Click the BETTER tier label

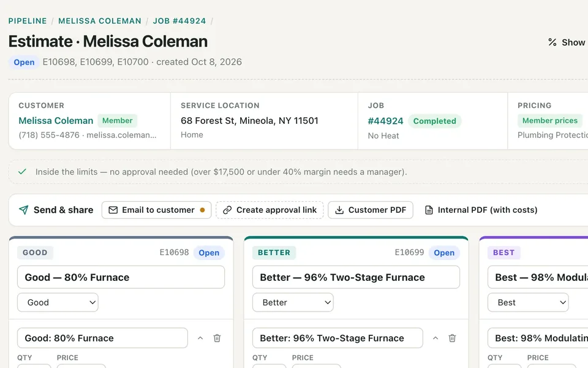pyautogui.click(x=274, y=252)
